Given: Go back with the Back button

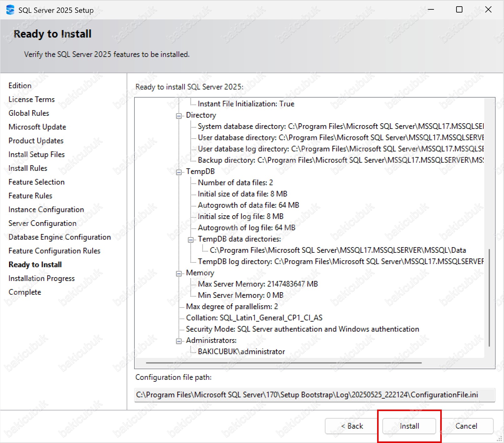Looking at the screenshot, I should [x=351, y=426].
